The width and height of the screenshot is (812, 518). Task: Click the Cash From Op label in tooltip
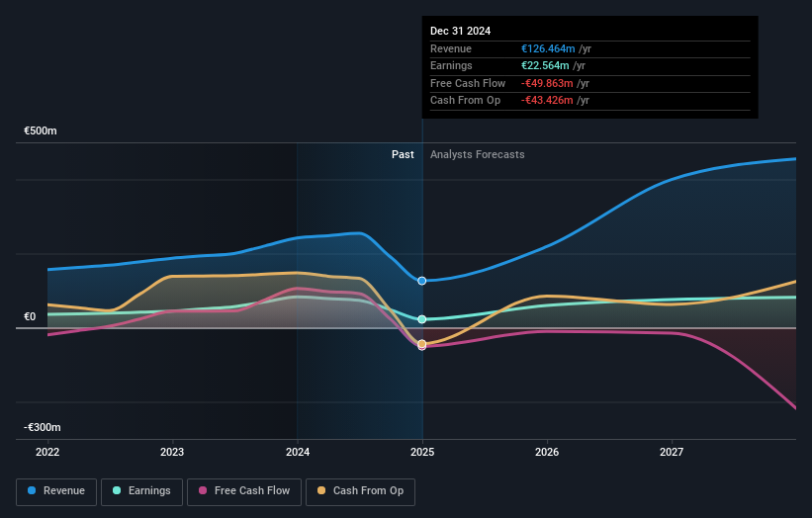[465, 101]
